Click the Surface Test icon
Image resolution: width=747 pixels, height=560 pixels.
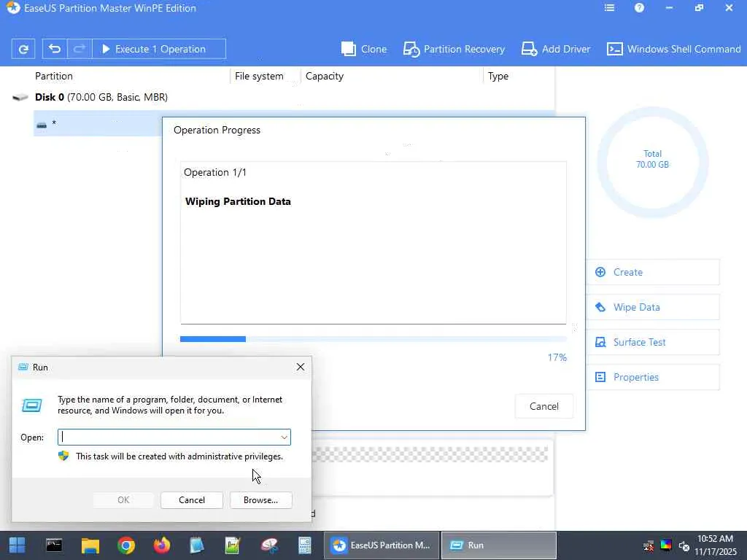tap(600, 343)
